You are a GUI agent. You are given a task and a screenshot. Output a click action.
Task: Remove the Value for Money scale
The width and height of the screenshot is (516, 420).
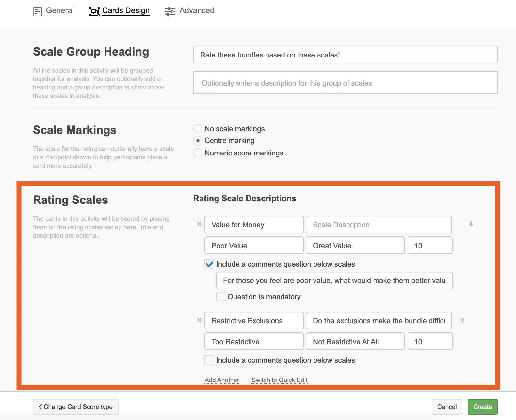199,224
